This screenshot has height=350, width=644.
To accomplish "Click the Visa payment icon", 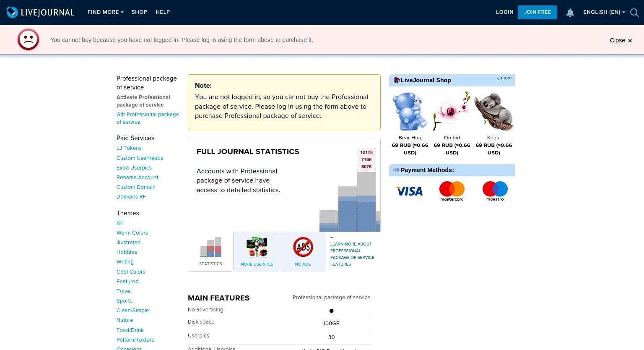I will 409,191.
